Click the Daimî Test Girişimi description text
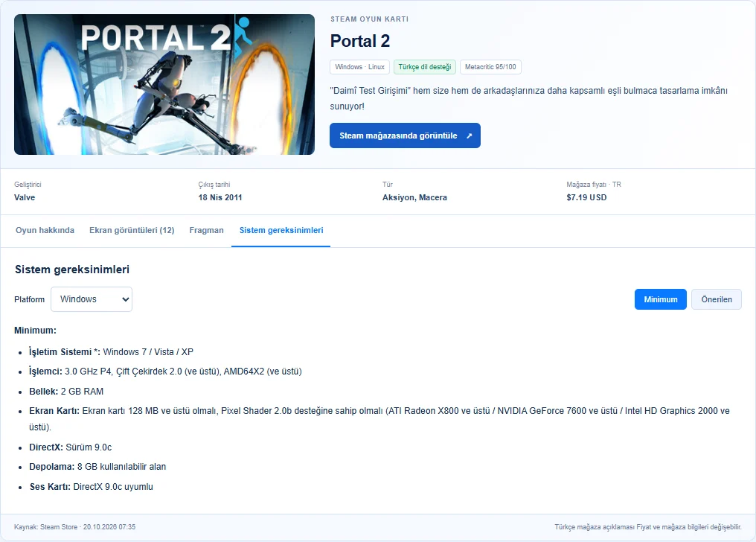Image resolution: width=756 pixels, height=542 pixels. coord(529,98)
